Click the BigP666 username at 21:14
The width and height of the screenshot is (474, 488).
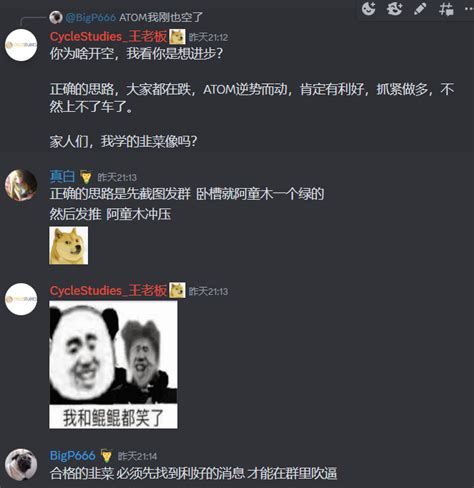[73, 455]
